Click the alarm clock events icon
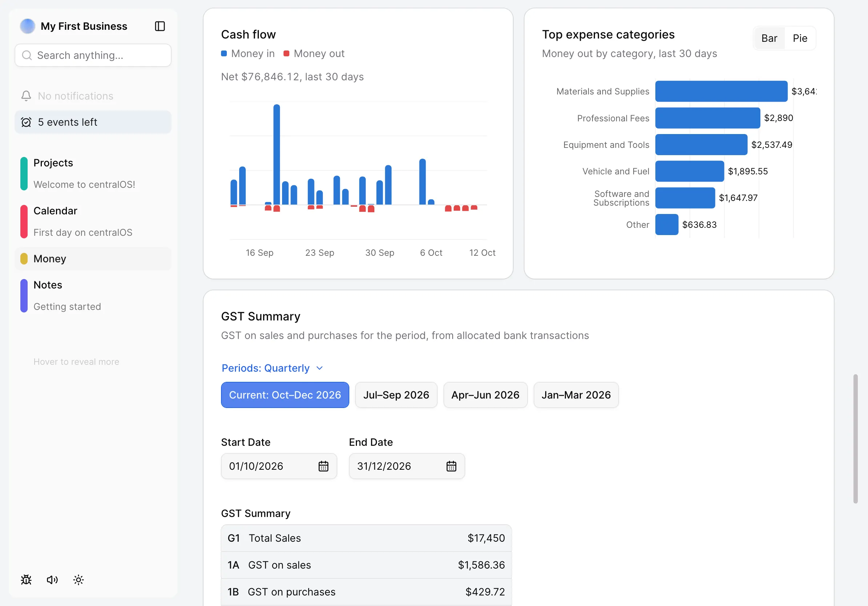The height and width of the screenshot is (606, 868). pyautogui.click(x=26, y=122)
